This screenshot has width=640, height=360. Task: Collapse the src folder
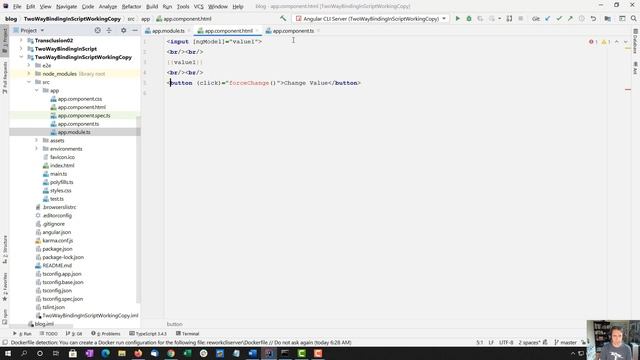[x=29, y=82]
